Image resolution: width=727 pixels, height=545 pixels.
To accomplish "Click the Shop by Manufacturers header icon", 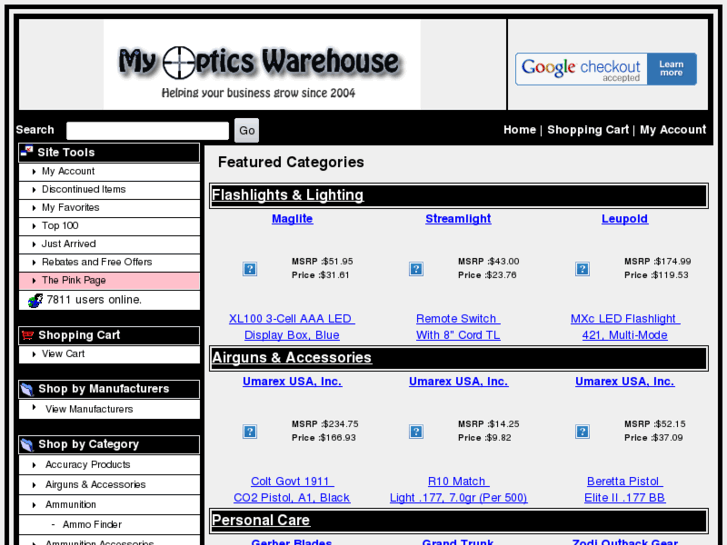I will 27,389.
